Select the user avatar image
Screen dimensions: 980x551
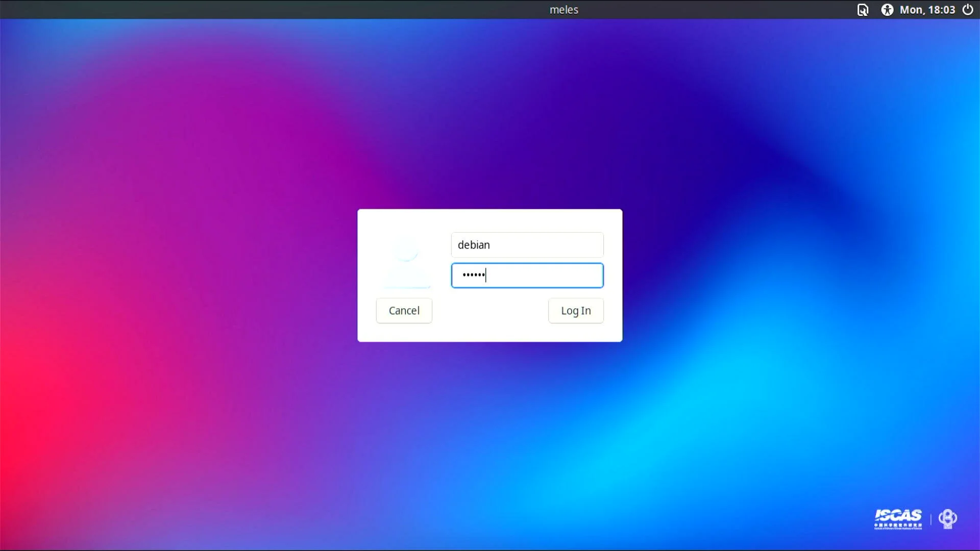point(407,263)
